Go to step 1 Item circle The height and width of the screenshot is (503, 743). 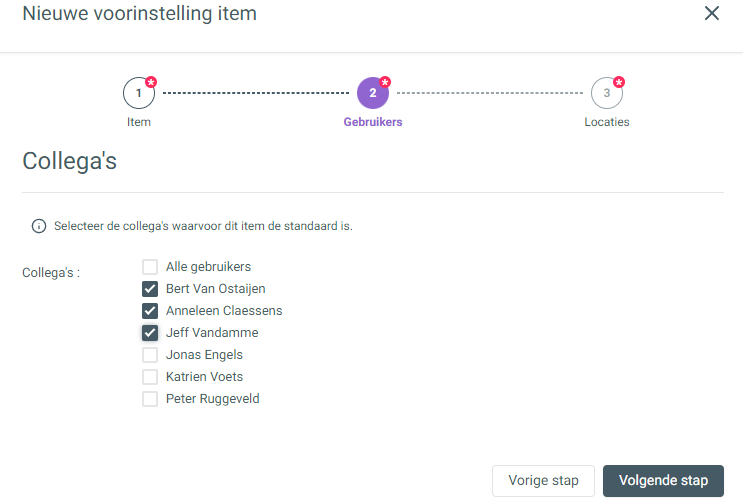139,93
